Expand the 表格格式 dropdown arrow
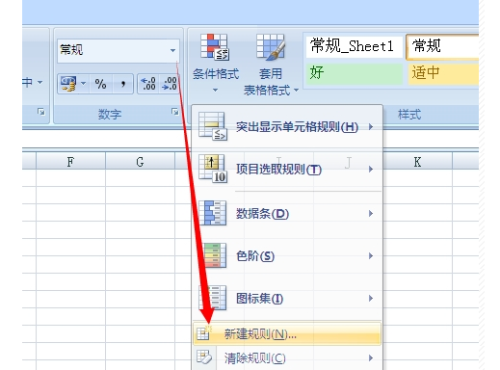This screenshot has height=370, width=500. pyautogui.click(x=296, y=90)
